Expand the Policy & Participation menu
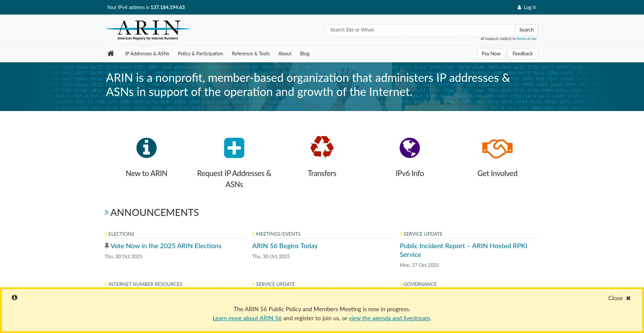 point(200,54)
